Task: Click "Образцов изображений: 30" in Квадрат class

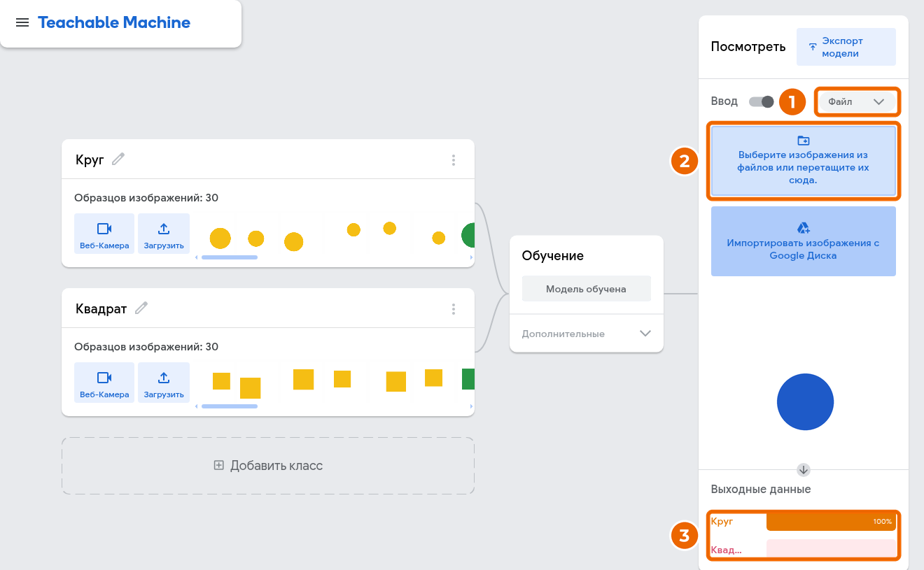Action: [146, 347]
